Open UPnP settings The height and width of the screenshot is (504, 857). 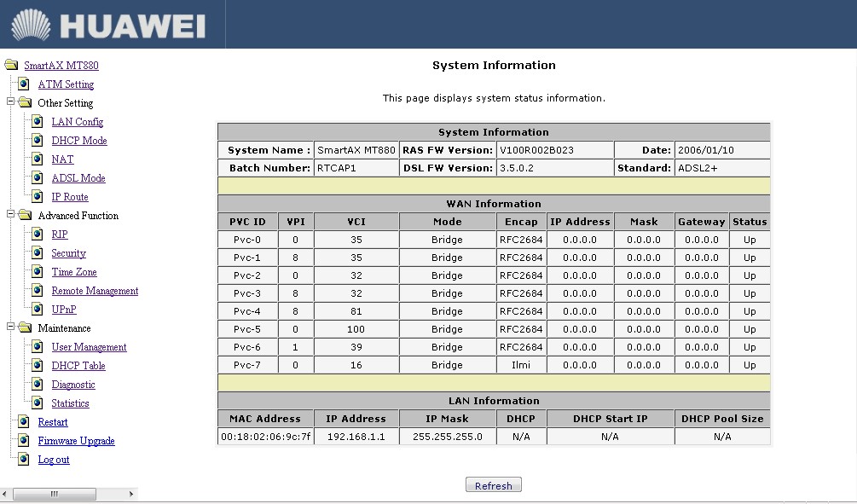point(63,310)
